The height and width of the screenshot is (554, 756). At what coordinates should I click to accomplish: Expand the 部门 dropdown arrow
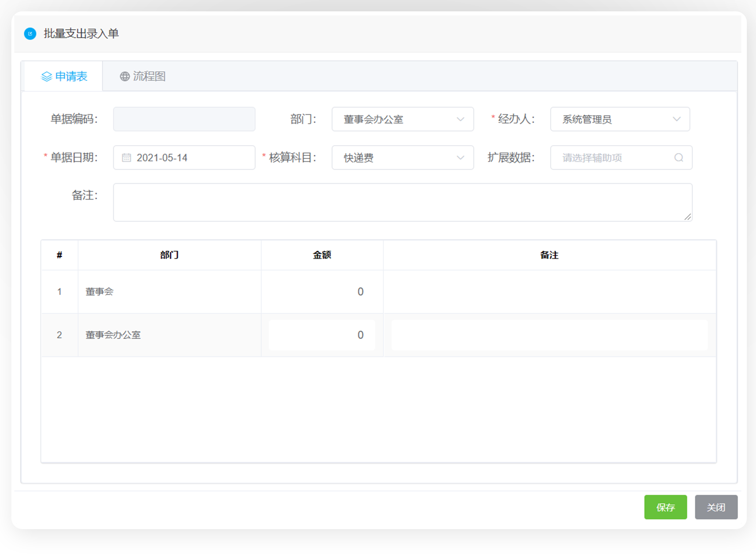click(460, 119)
